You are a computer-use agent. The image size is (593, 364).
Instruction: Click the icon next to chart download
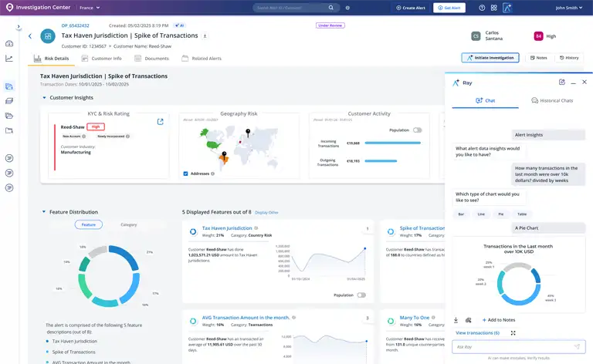(x=468, y=320)
